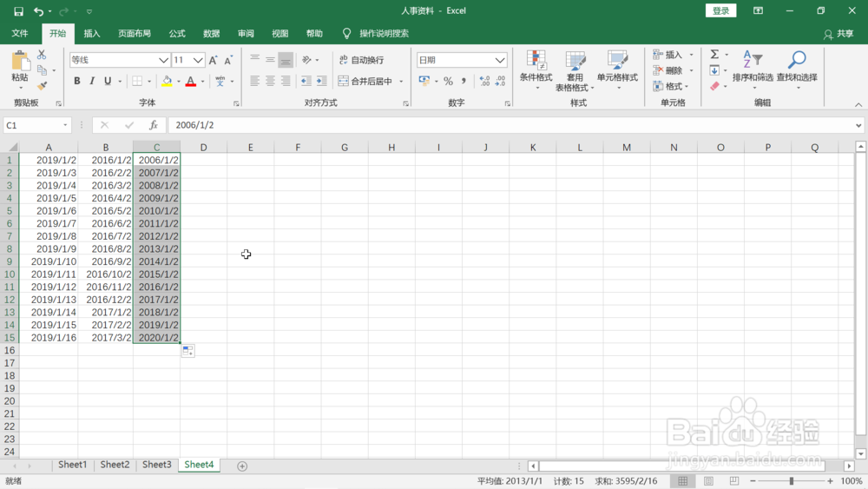Image resolution: width=868 pixels, height=489 pixels.
Task: Apply the yellow fill color
Action: [167, 82]
